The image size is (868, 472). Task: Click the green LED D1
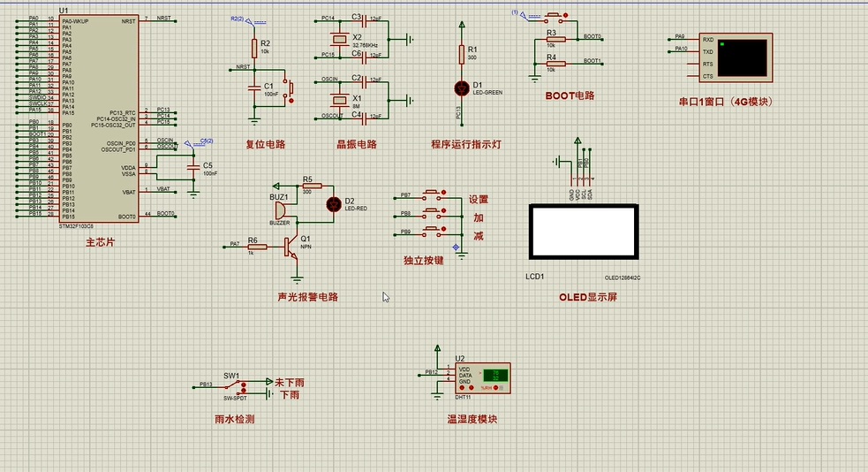point(460,88)
